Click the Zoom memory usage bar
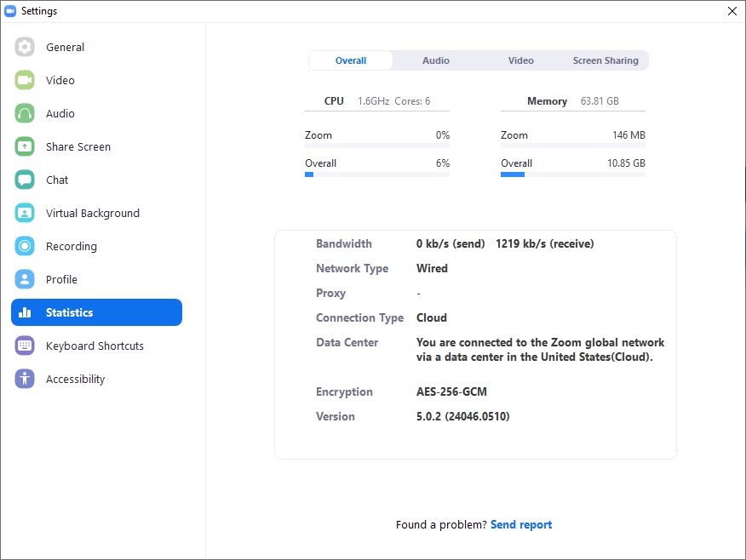This screenshot has height=560, width=746. click(x=573, y=146)
